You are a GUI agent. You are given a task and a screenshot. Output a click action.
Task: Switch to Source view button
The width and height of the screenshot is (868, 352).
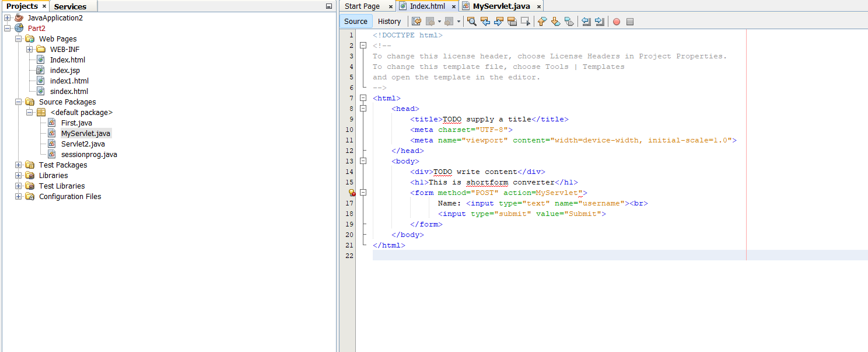point(356,22)
